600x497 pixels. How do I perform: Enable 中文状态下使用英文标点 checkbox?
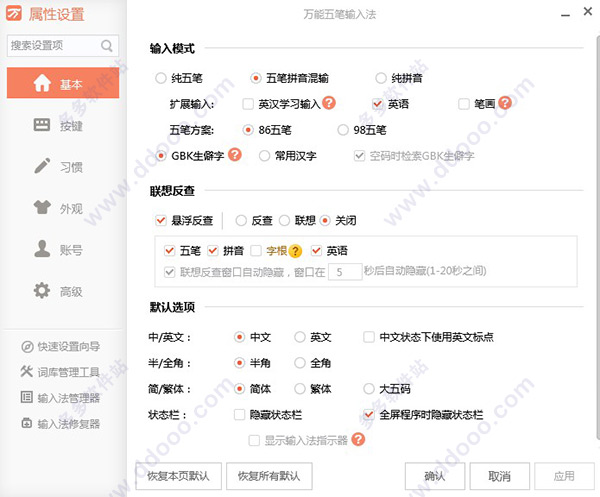point(369,337)
